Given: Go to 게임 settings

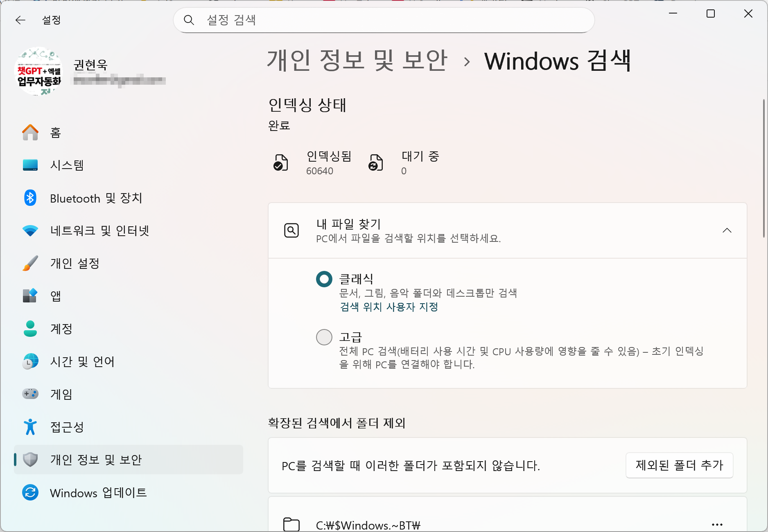Looking at the screenshot, I should coord(129,394).
